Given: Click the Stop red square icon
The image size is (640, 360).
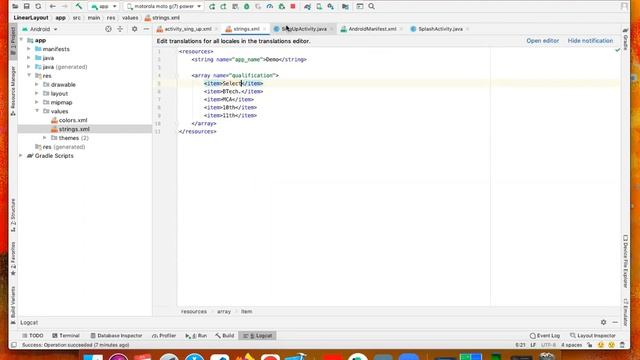Looking at the screenshot, I should pos(293,7).
